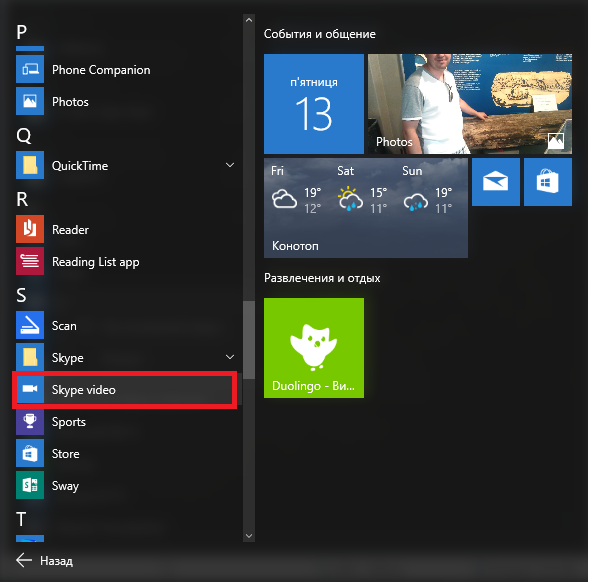
Task: Click the S letter header
Action: [21, 295]
